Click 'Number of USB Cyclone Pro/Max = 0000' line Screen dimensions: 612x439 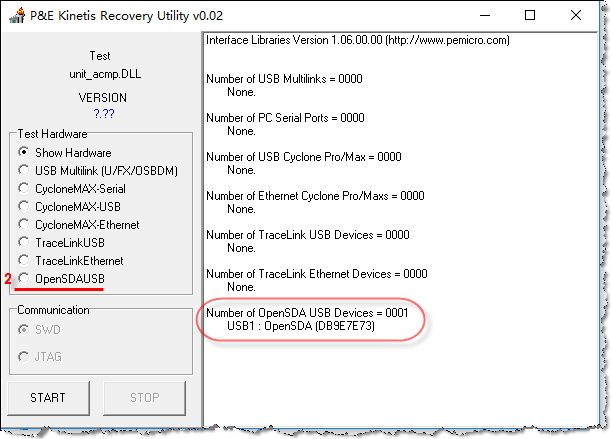tap(304, 157)
